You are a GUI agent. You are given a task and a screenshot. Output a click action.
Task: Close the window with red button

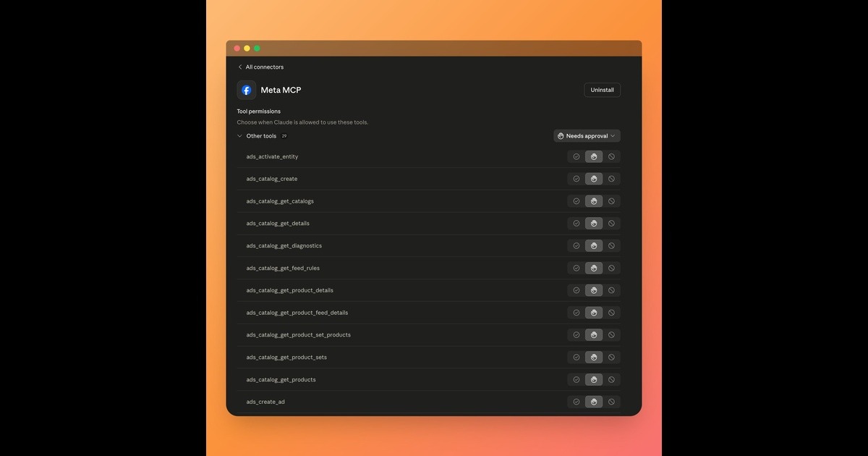coord(237,48)
